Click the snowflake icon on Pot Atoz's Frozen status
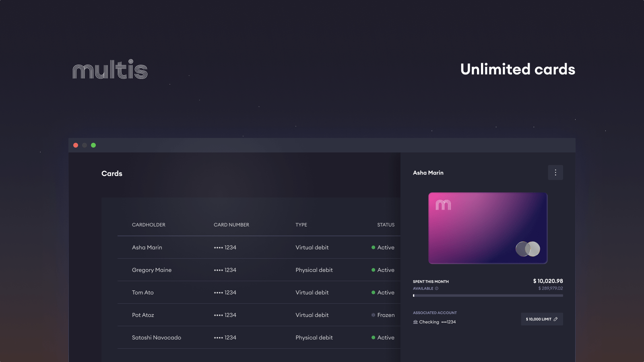Image resolution: width=644 pixels, height=362 pixels. pyautogui.click(x=373, y=315)
